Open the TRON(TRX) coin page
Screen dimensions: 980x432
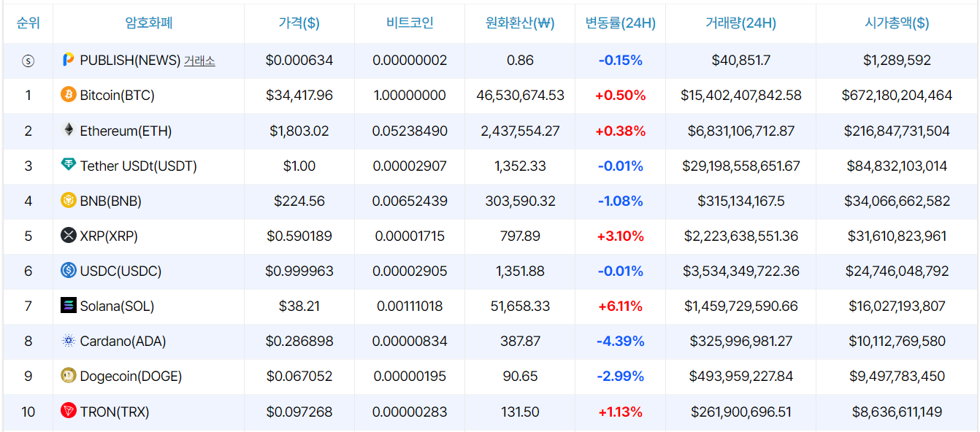pos(114,412)
